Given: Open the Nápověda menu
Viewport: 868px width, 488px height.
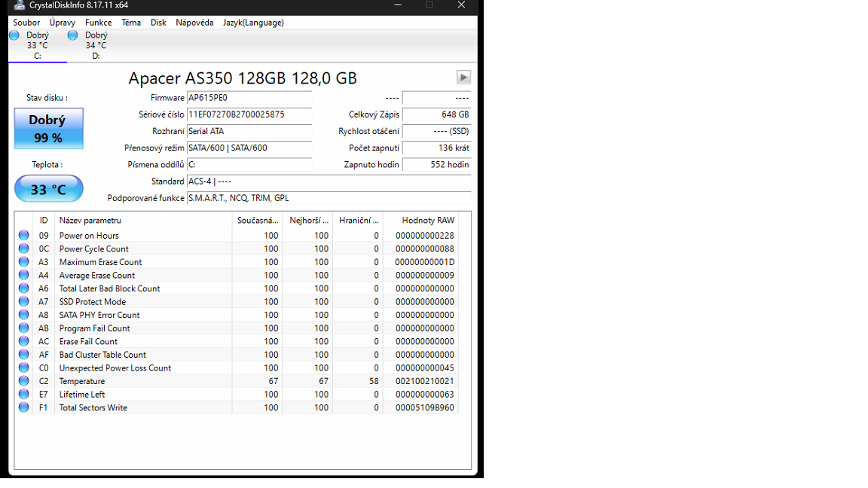Looking at the screenshot, I should [x=194, y=23].
